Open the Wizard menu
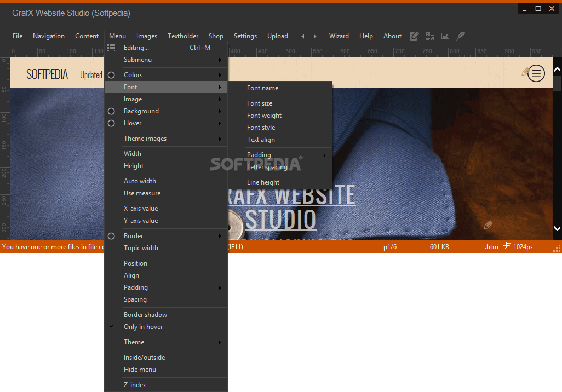Screen dimensions: 562x392 coord(339,36)
